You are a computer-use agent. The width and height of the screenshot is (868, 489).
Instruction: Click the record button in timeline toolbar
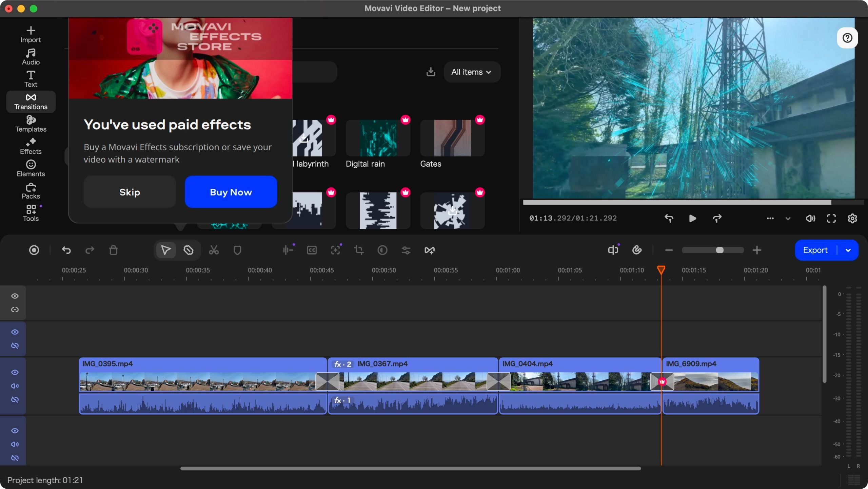[34, 250]
